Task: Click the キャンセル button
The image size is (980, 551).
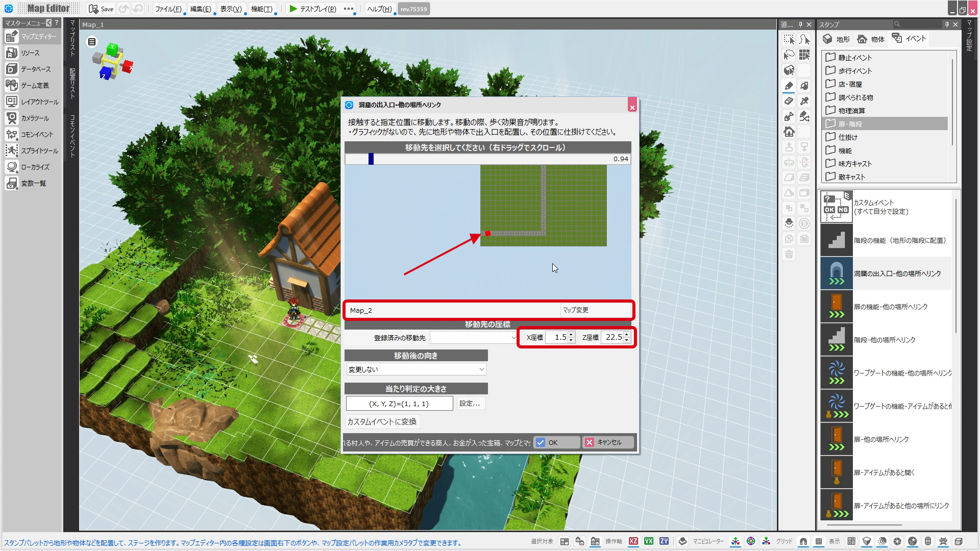Action: [608, 442]
